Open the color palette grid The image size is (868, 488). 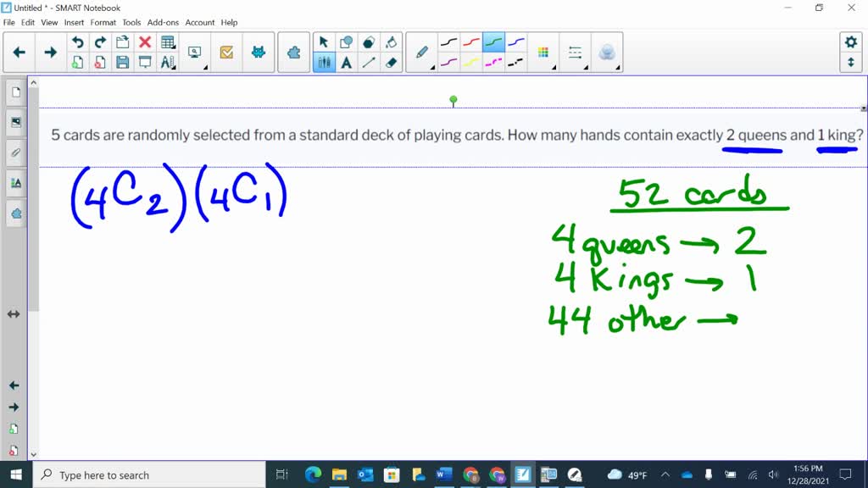[543, 53]
